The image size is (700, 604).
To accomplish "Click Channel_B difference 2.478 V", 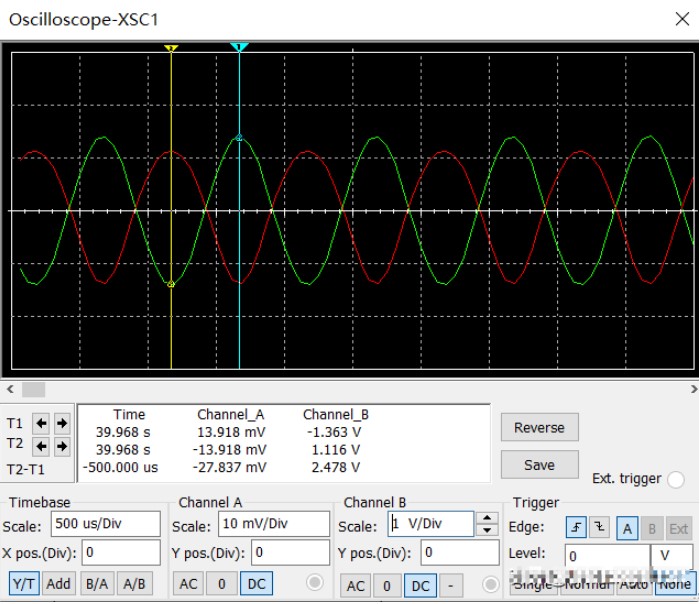I will tap(335, 467).
